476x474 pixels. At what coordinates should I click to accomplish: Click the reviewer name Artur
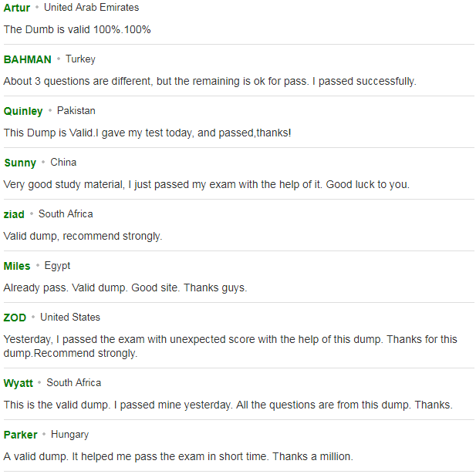(17, 8)
